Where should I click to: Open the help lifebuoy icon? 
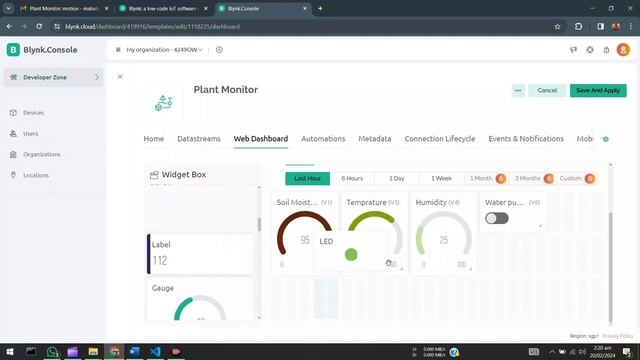click(590, 50)
